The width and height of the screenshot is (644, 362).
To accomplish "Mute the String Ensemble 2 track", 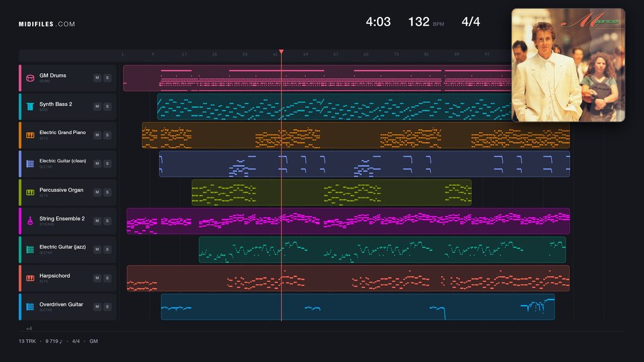I will click(97, 221).
